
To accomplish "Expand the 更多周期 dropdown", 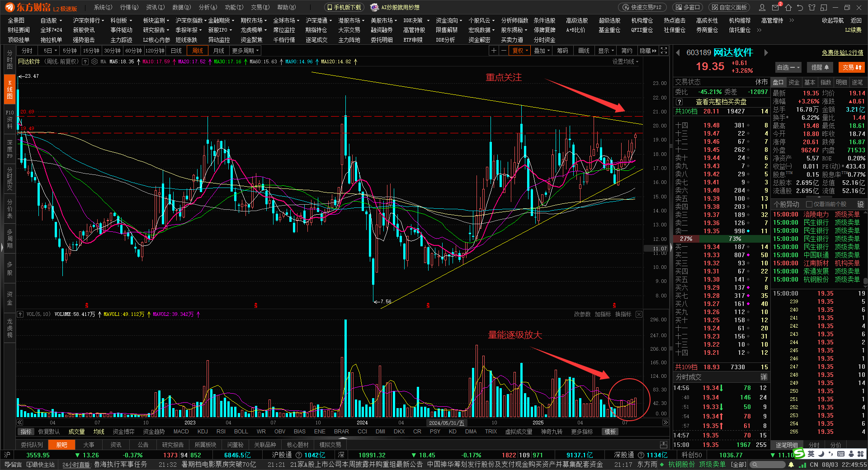I will (245, 51).
